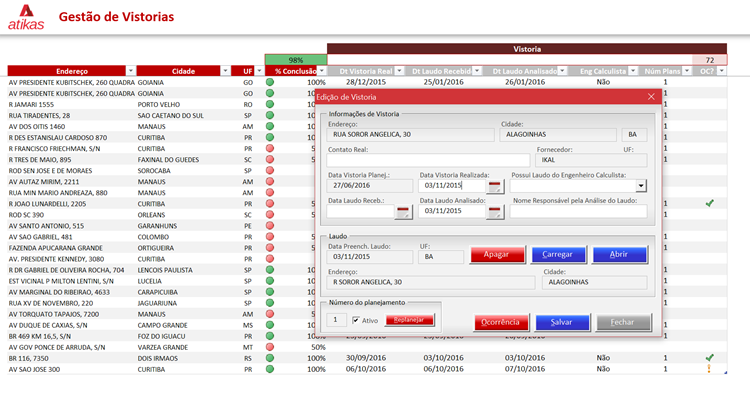Open the Dt Vistoria Real column filter
Viewport: 750px width, 403px height.
(x=399, y=71)
